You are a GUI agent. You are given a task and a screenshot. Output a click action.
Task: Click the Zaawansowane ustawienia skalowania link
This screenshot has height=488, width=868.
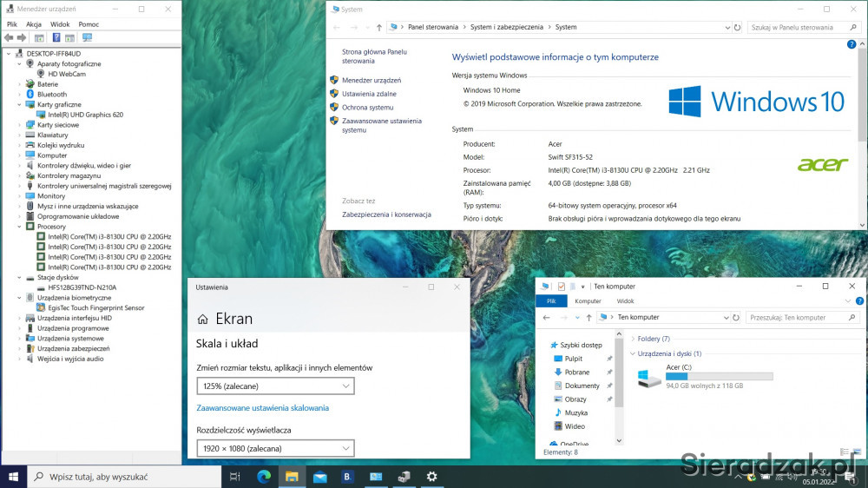[x=262, y=408]
